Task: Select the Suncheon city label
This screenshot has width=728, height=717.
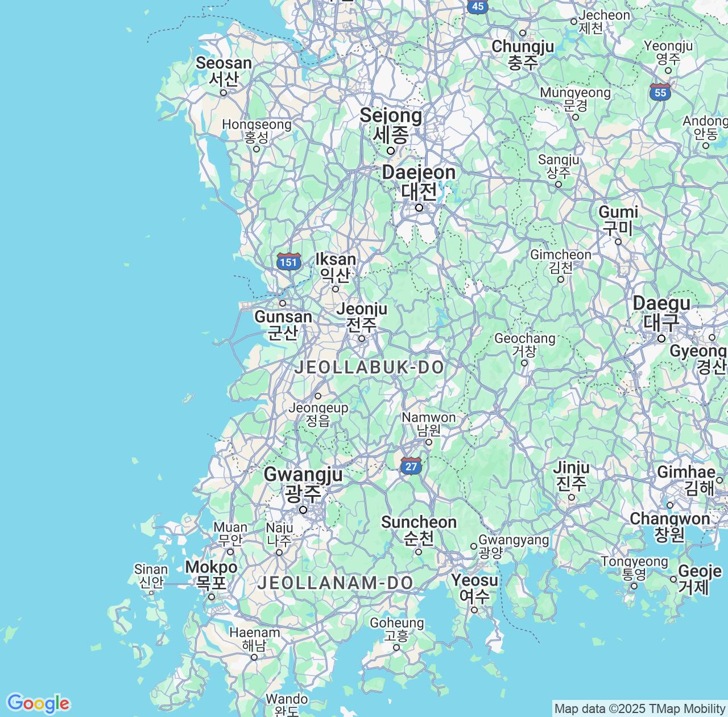Action: pyautogui.click(x=419, y=529)
